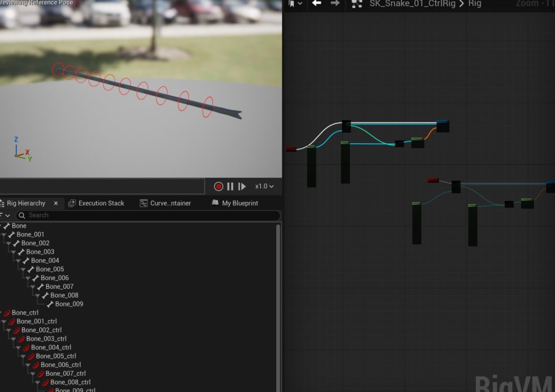Pause the preview playback
Viewport: 555px width, 392px height.
coord(230,186)
